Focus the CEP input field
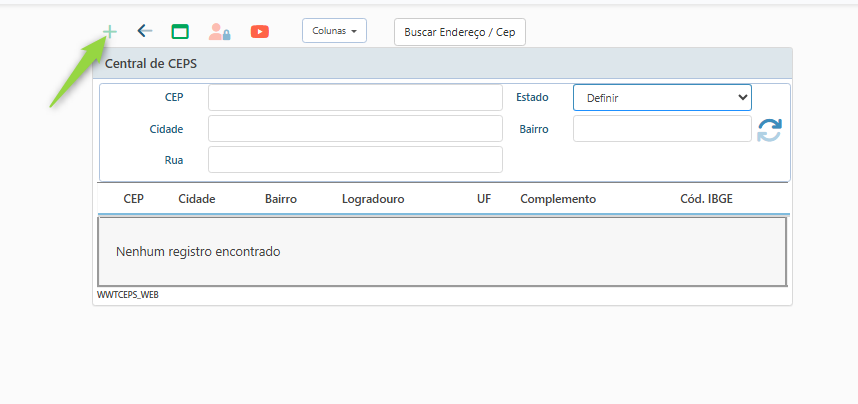Viewport: 858px width, 404px height. click(355, 97)
